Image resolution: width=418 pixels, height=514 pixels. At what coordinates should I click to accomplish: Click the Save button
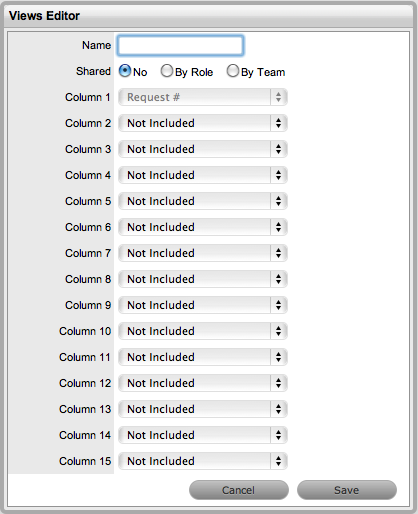point(347,490)
